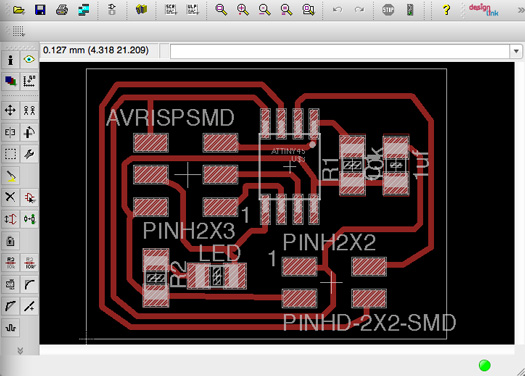Click the Zoom select area icon

pyautogui.click(x=308, y=10)
